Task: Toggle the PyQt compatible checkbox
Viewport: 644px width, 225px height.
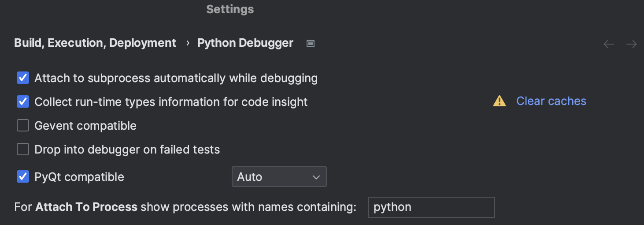Action: 23,177
